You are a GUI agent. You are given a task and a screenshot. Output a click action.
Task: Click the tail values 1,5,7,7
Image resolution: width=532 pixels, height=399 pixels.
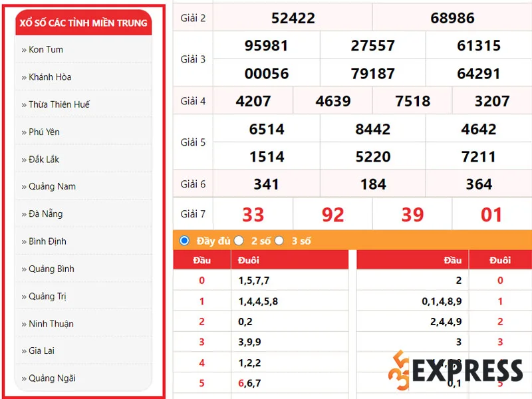pyautogui.click(x=254, y=281)
